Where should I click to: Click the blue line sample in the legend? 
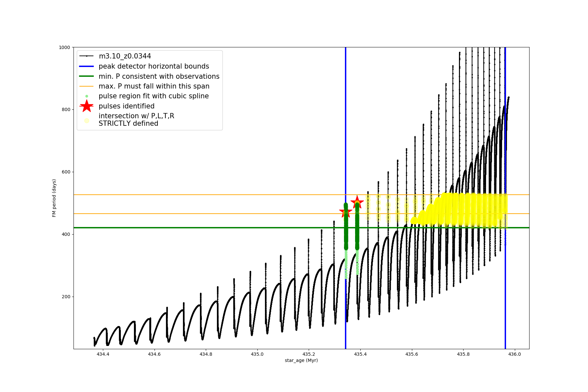click(87, 66)
